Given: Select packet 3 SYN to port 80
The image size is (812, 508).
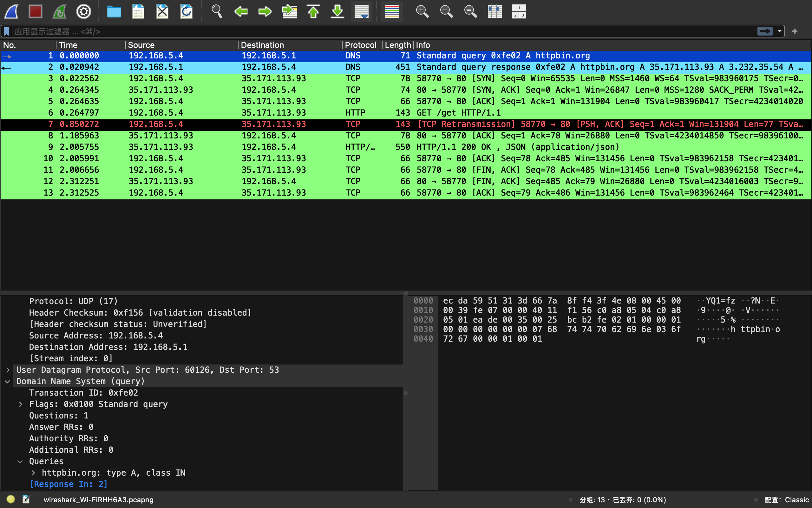Looking at the screenshot, I should pos(406,79).
